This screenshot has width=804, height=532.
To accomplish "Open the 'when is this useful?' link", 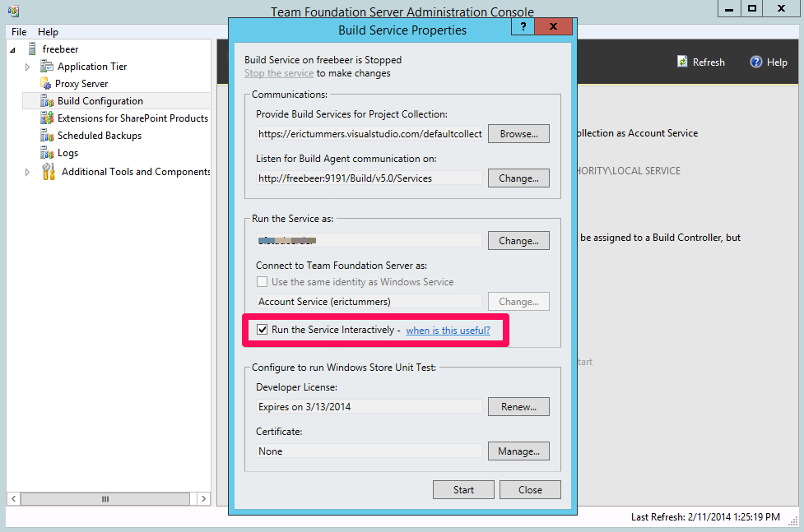I will click(x=448, y=330).
